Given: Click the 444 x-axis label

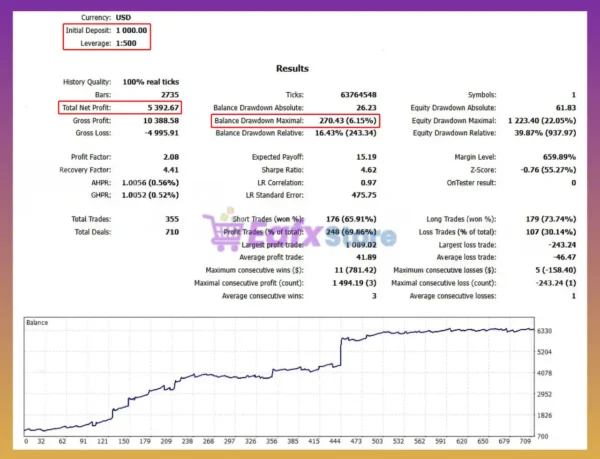Looking at the screenshot, I should (335, 441).
